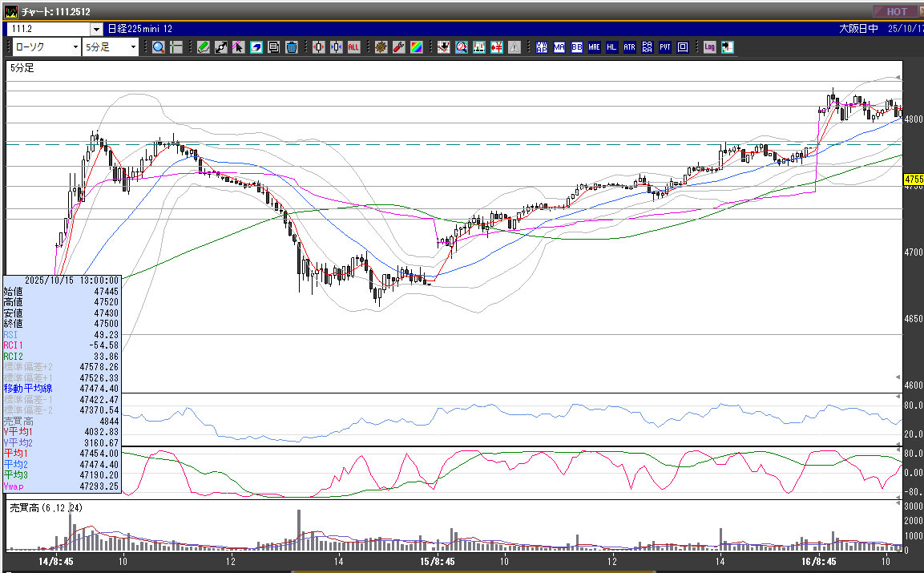Click the magnifying glass zoom icon
Viewport: 924px width, 573px height.
point(158,47)
